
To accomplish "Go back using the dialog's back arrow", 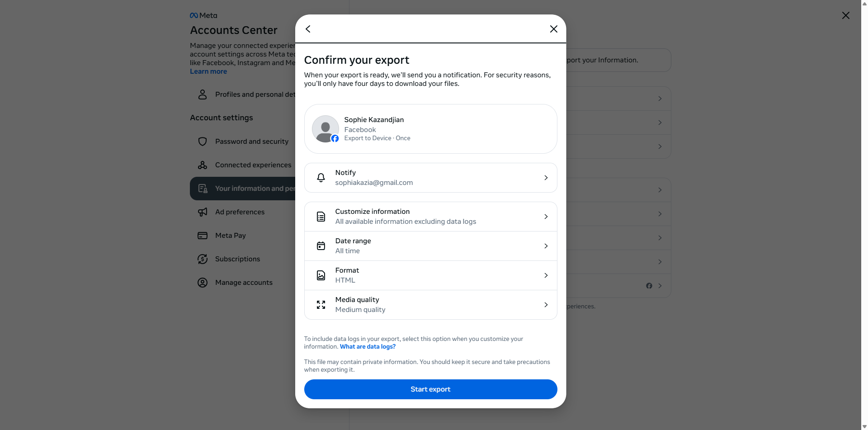I will point(308,29).
